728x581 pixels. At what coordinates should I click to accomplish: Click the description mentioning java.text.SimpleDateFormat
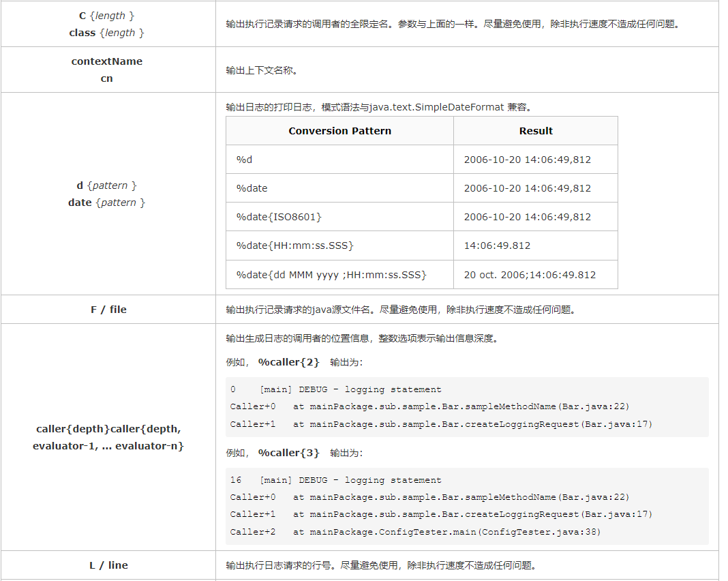point(379,107)
